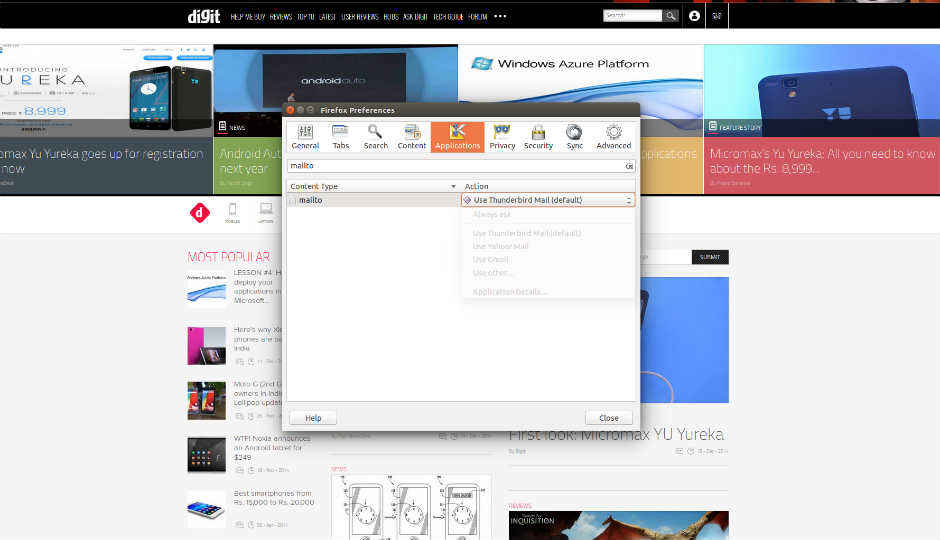Open the Windows Azure lesson thumbnail in Most Popular

pos(206,289)
